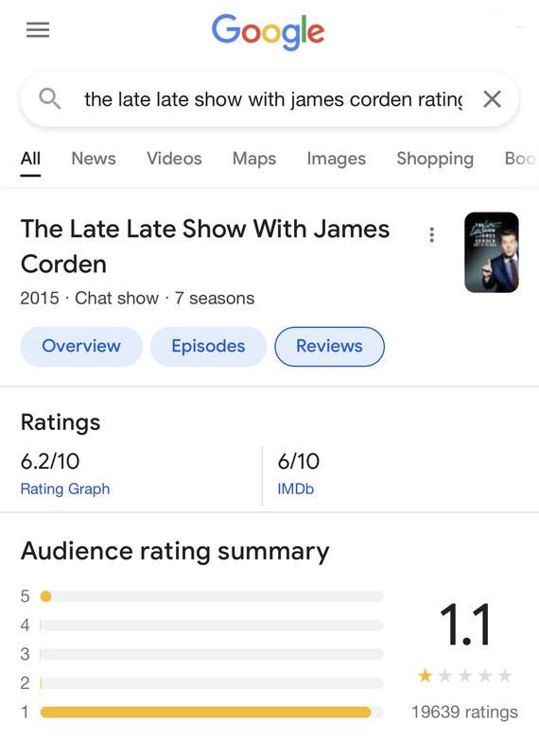This screenshot has width=539, height=756.
Task: Click the 1.1 average score
Action: 465,625
